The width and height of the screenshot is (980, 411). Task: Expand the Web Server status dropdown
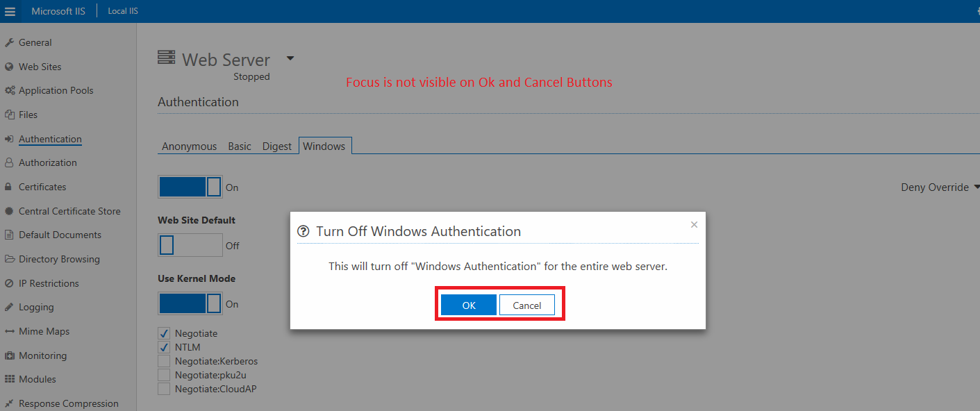(290, 58)
